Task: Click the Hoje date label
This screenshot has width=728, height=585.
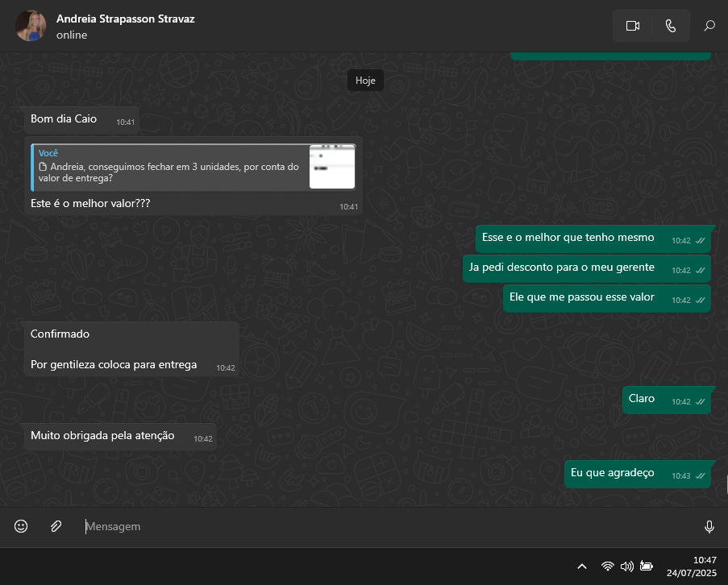Action: click(x=365, y=81)
